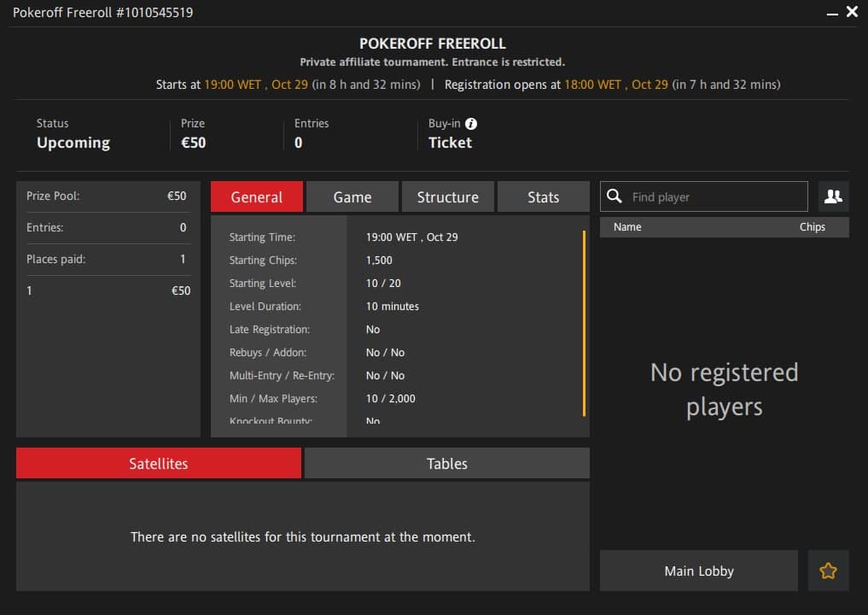The width and height of the screenshot is (868, 615).
Task: Click the first place €50 payout row
Action: tap(108, 291)
